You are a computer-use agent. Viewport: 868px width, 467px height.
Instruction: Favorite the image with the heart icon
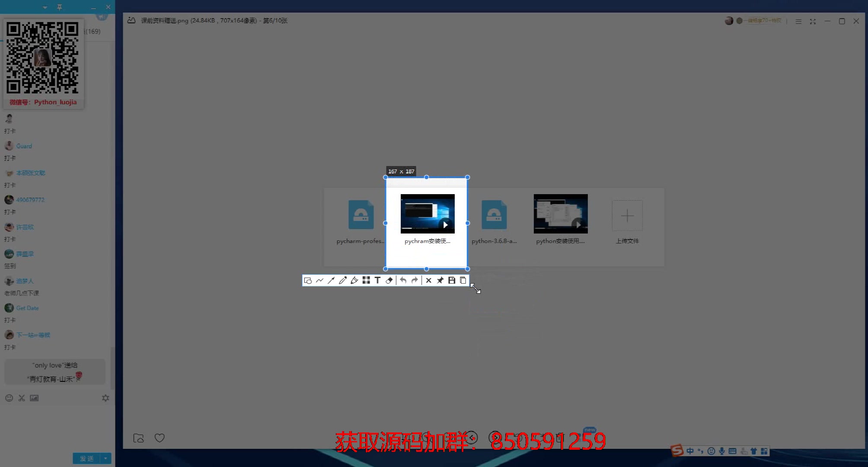tap(160, 438)
